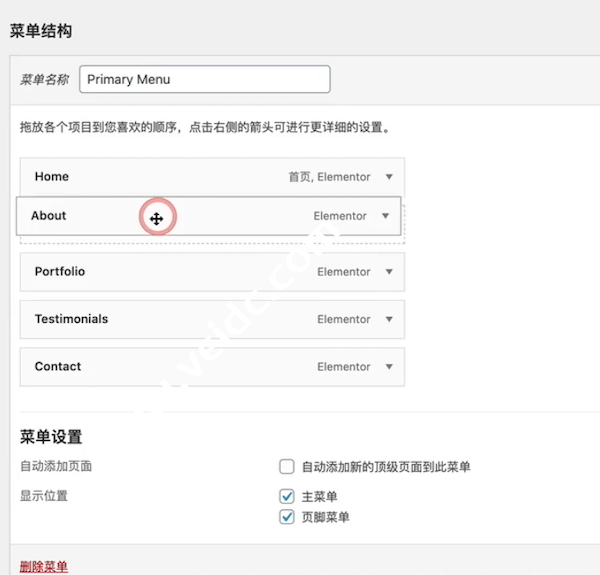Click the 首页, Elementor type label on Home
The width and height of the screenshot is (600, 575).
coord(329,177)
